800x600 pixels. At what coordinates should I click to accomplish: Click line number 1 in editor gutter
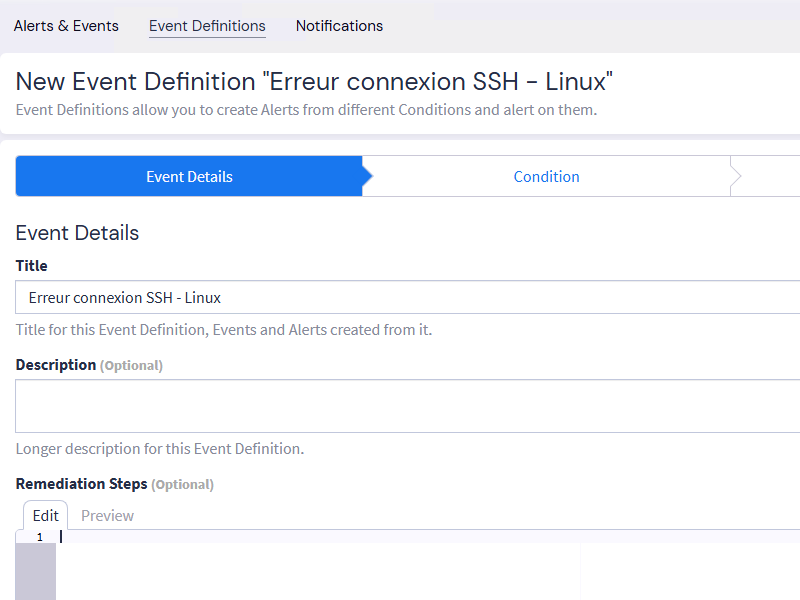39,537
